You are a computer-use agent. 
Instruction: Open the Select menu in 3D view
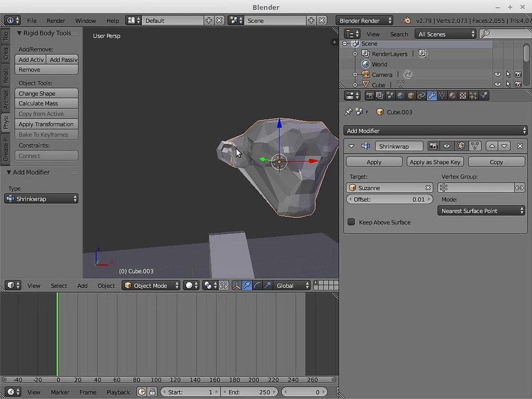(59, 286)
